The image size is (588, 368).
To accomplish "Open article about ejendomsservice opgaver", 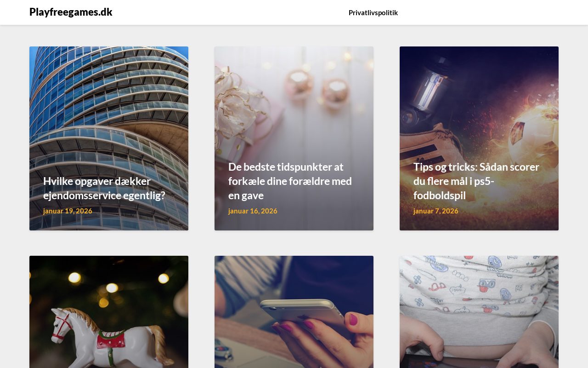I will pyautogui.click(x=104, y=188).
